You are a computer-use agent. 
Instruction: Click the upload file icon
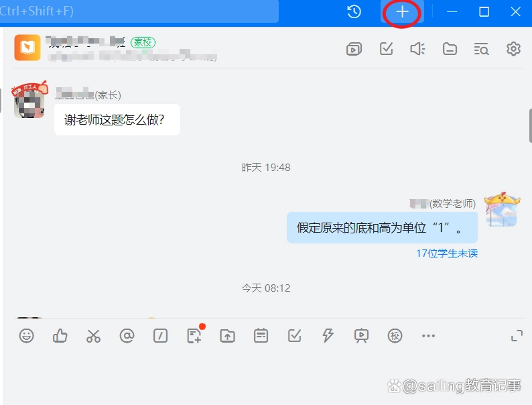[228, 336]
